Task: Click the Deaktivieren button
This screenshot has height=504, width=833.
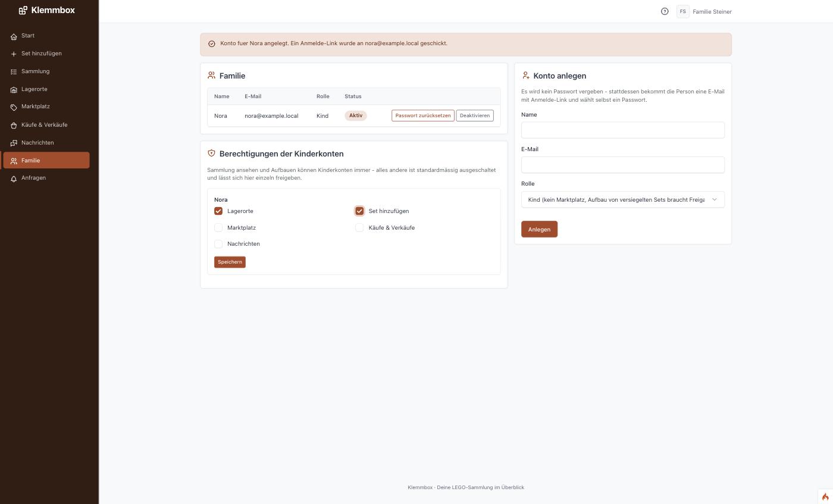Action: point(475,115)
